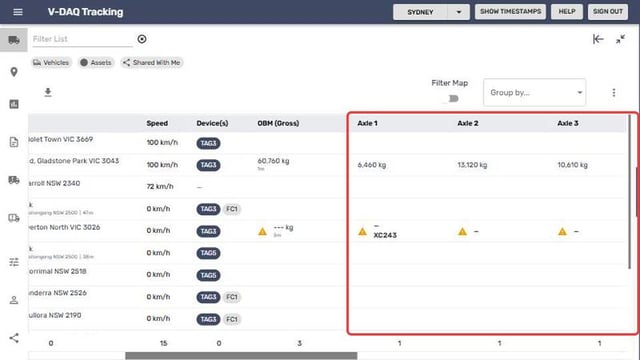Viewport: 640px width, 360px height.
Task: Click the locate target icon beside filter
Action: tap(142, 39)
